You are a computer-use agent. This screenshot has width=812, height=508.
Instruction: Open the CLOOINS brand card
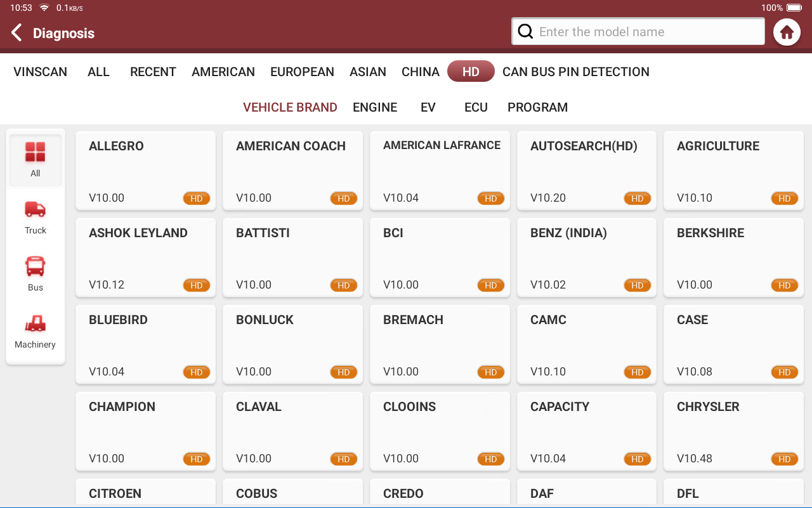click(x=440, y=431)
